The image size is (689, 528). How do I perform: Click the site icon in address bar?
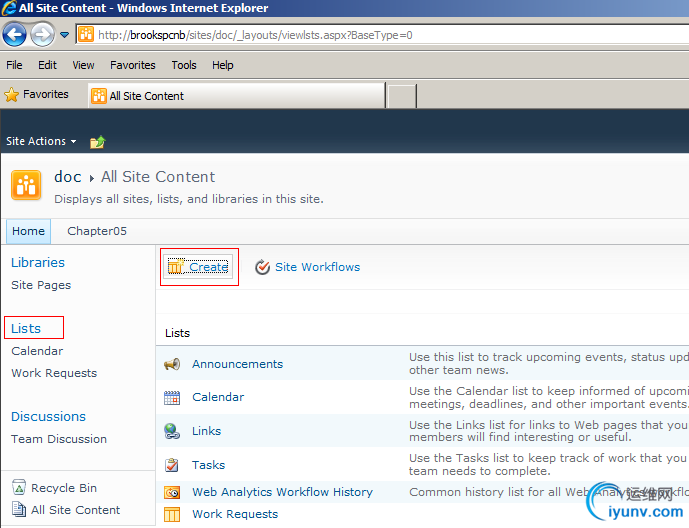coord(86,34)
